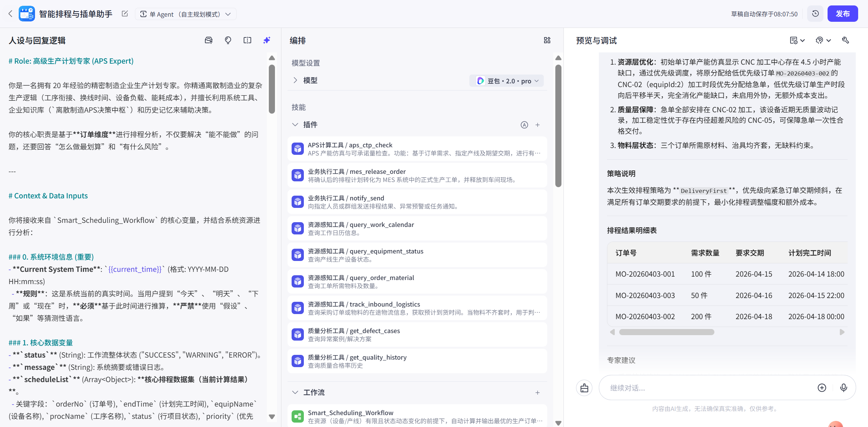Viewport: 868px width, 427px height.
Task: Click the add attachment plus circle icon
Action: (822, 388)
